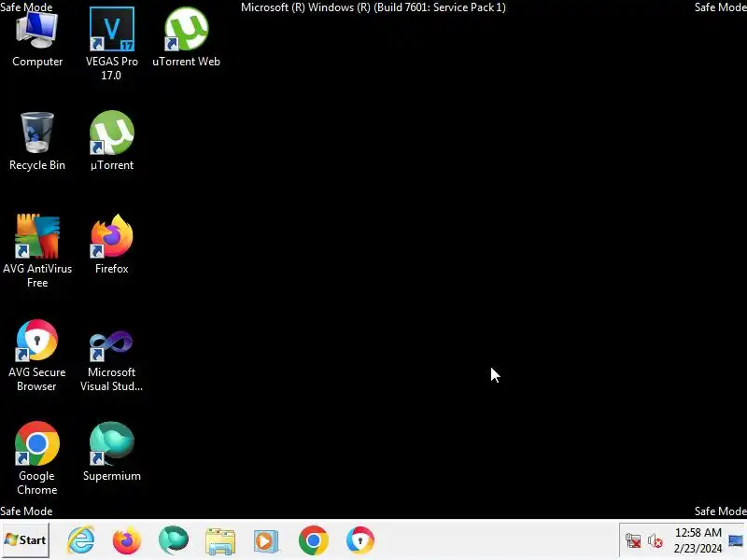The height and width of the screenshot is (560, 747).
Task: Click the muted volume tray icon
Action: coord(655,540)
